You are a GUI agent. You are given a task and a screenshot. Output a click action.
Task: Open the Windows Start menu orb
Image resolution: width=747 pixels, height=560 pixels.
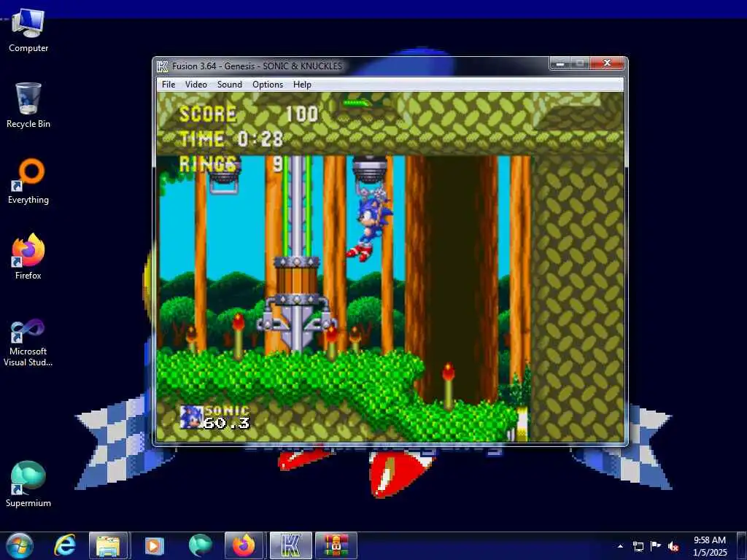pos(20,545)
